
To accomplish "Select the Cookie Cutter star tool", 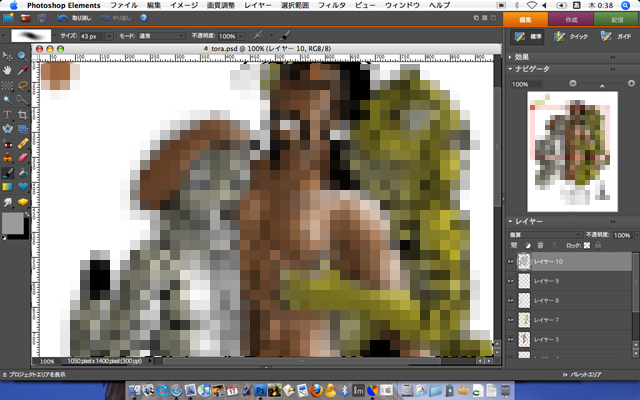I will click(7, 129).
